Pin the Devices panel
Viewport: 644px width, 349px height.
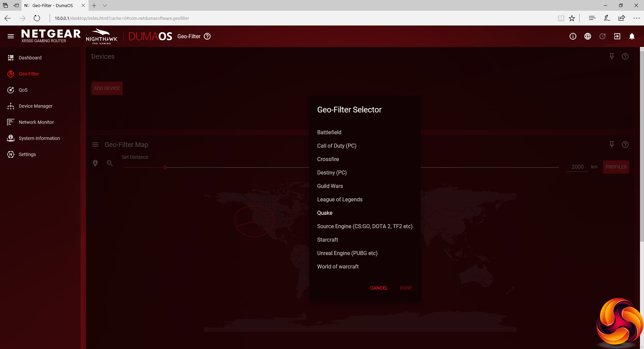pyautogui.click(x=612, y=56)
